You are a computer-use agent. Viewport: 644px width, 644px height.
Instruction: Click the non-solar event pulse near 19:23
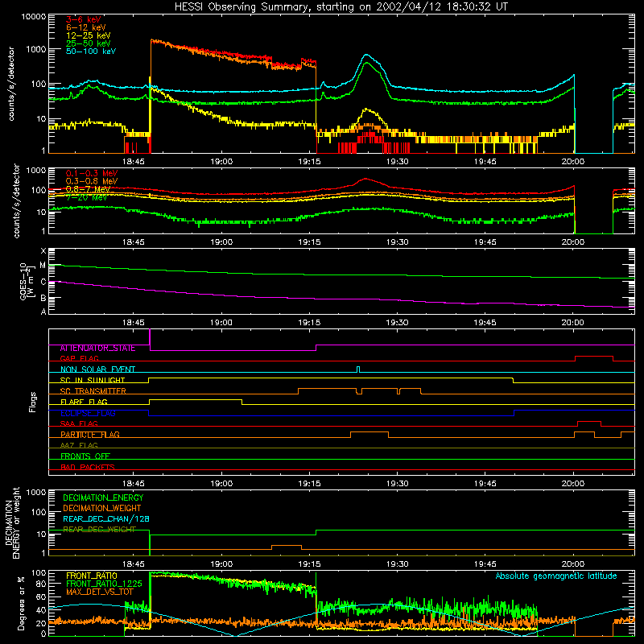[x=358, y=369]
